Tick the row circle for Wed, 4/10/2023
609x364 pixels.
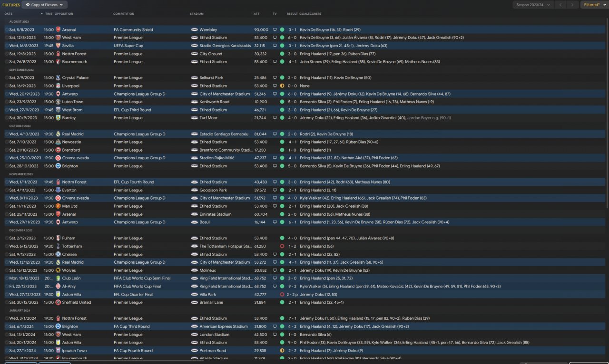coord(7,134)
